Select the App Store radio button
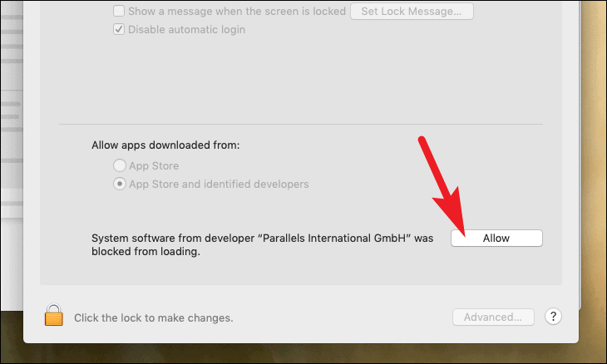This screenshot has height=364, width=607. (x=120, y=165)
